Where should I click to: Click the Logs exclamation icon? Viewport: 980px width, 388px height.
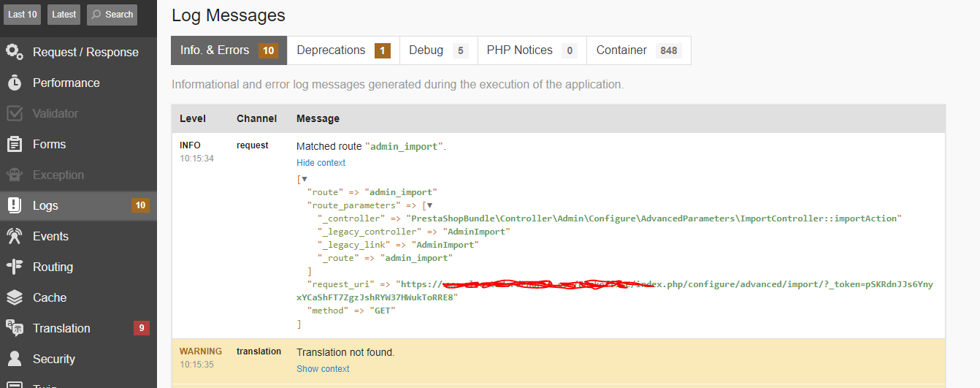pyautogui.click(x=14, y=205)
